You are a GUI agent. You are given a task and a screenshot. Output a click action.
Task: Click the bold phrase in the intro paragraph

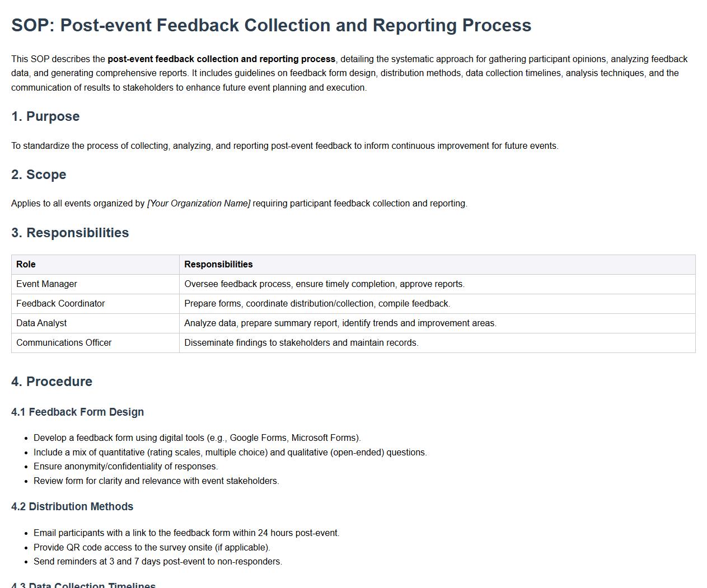pos(221,59)
